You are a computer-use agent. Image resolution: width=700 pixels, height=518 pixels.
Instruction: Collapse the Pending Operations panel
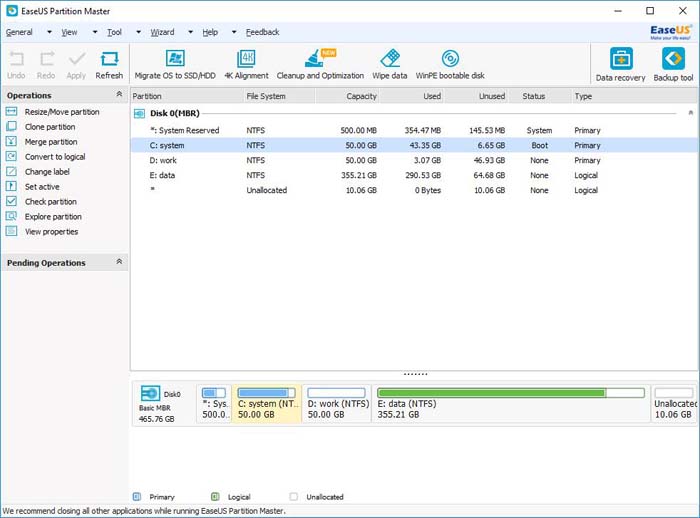point(119,261)
